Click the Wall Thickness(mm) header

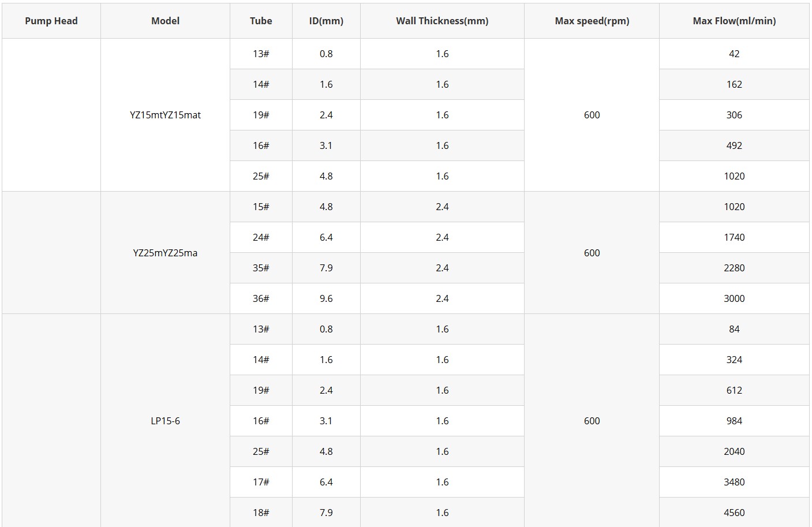click(442, 21)
